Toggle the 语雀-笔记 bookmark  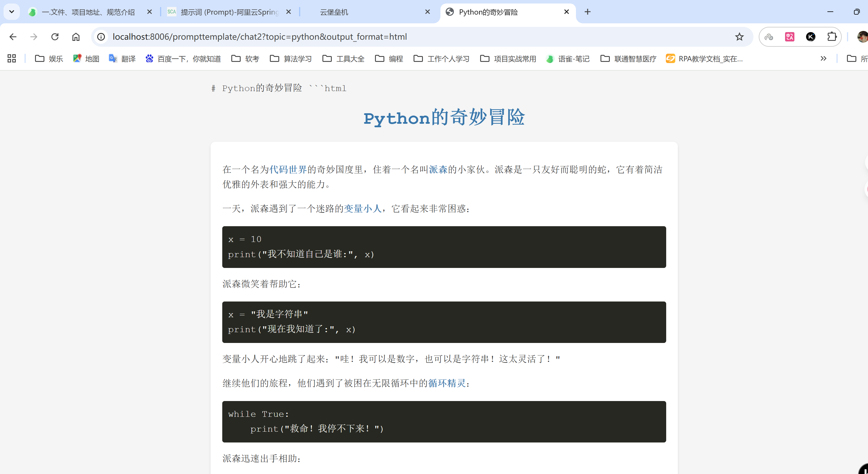568,59
